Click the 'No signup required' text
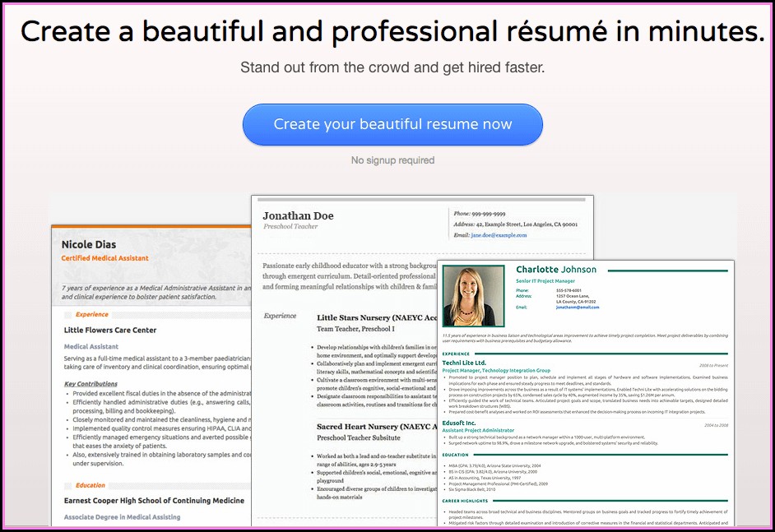This screenshot has width=775, height=532. click(x=392, y=160)
